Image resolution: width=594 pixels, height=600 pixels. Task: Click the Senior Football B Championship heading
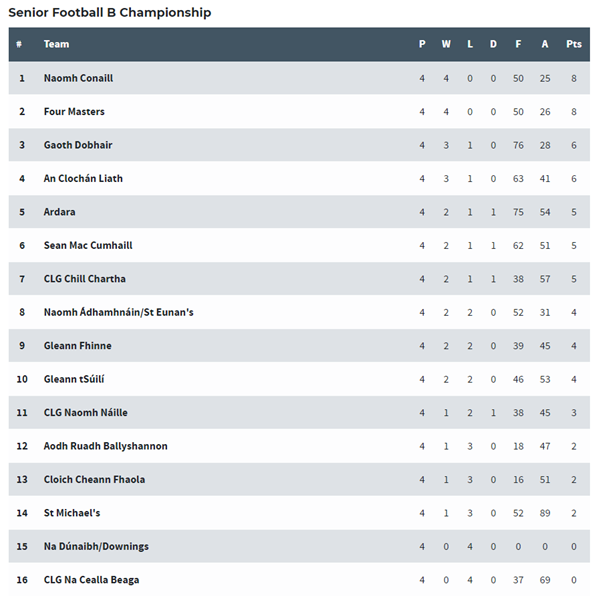(110, 12)
